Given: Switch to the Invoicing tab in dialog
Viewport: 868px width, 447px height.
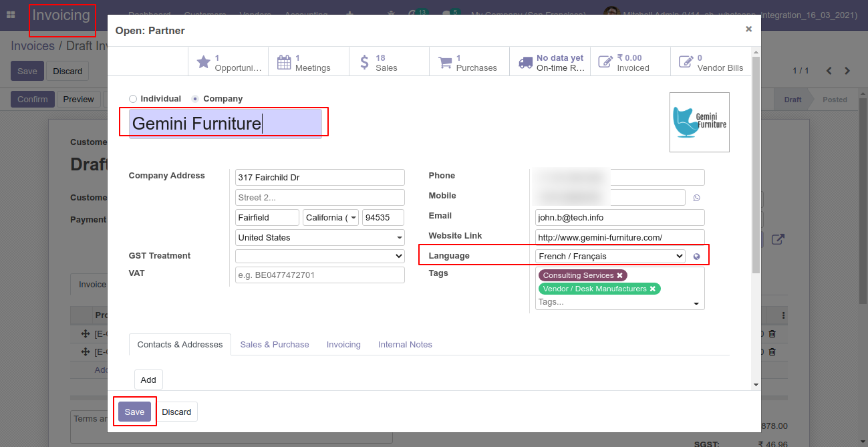Looking at the screenshot, I should pyautogui.click(x=343, y=345).
